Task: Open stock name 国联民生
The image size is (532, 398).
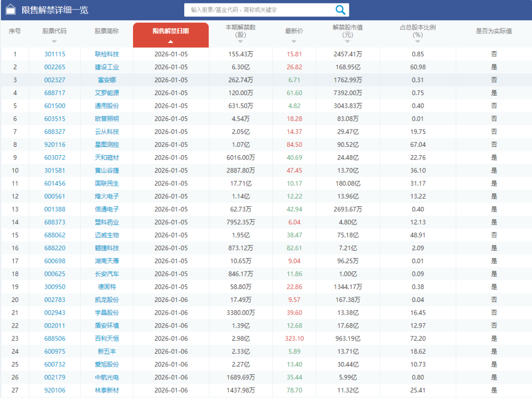Action: point(107,183)
